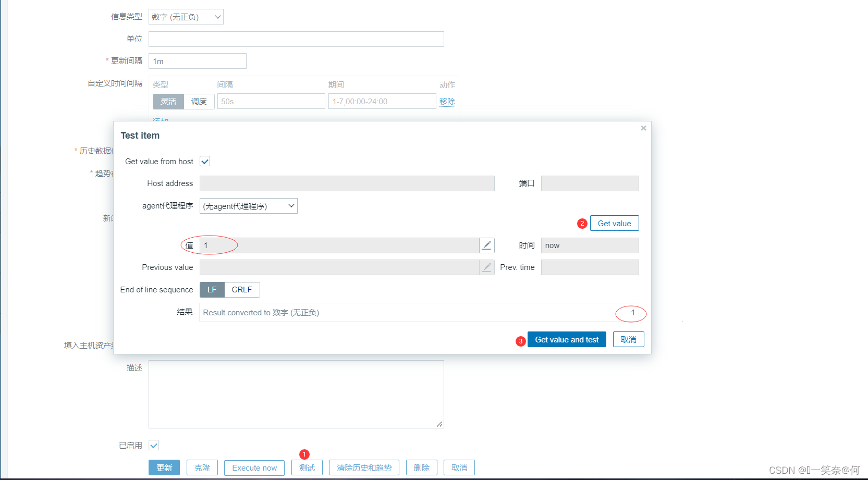The width and height of the screenshot is (868, 480).
Task: Click the 更新间隔 input field
Action: (x=198, y=61)
